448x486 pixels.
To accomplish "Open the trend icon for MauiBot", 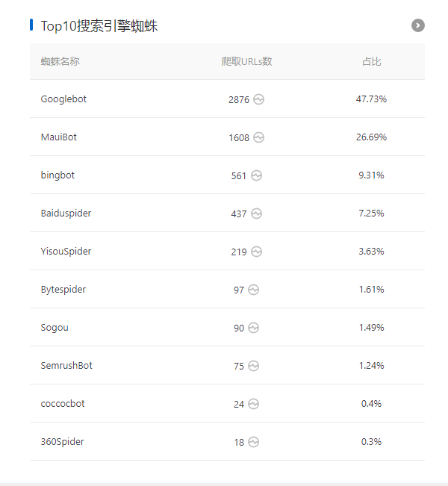I will point(259,137).
